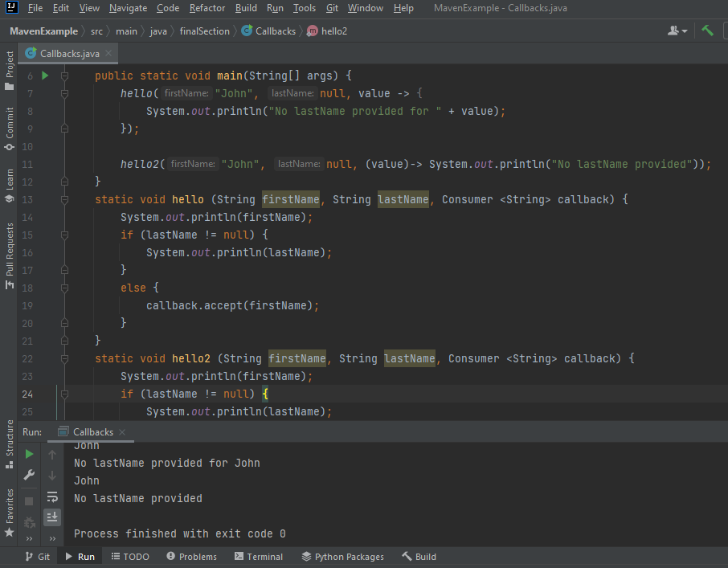Collapse hello2 method fold on line 22

pyautogui.click(x=64, y=358)
